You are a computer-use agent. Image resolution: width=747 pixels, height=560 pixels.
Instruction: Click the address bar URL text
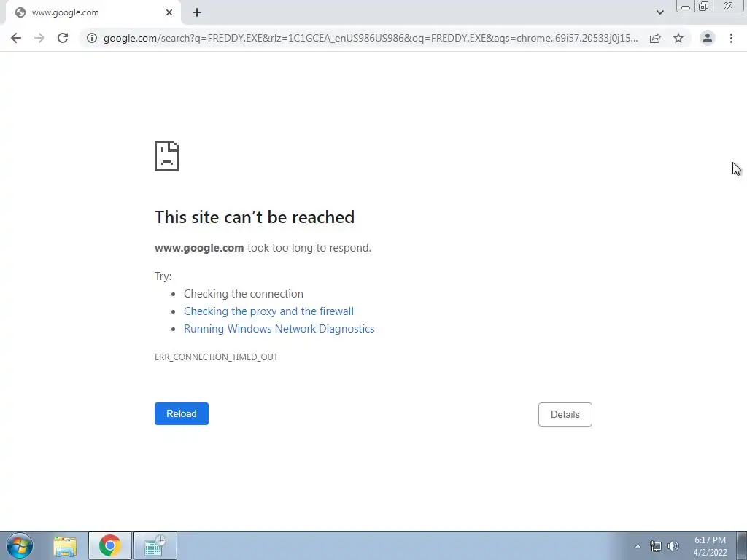tap(370, 38)
